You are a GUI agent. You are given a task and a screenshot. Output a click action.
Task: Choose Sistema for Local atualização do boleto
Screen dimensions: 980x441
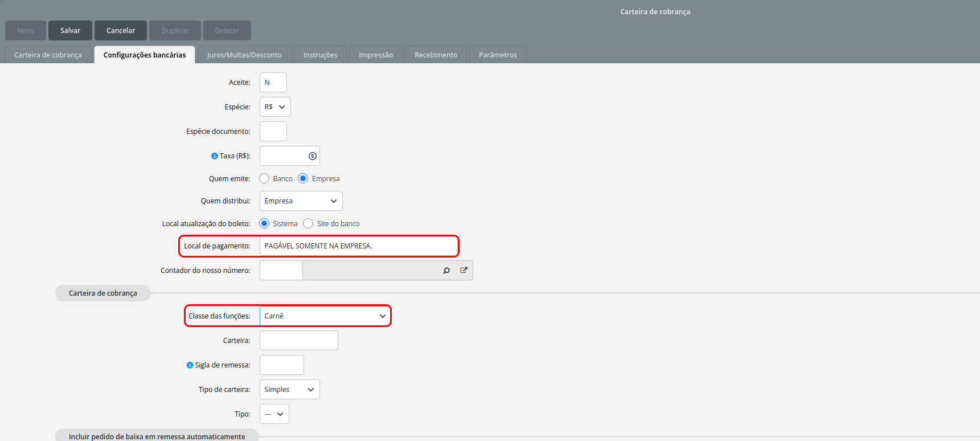point(264,224)
